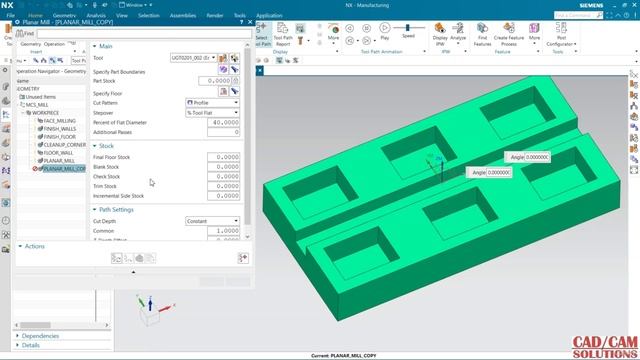Click the Additional Passes field
Viewport: 640px width, 360px height.
[x=223, y=132]
